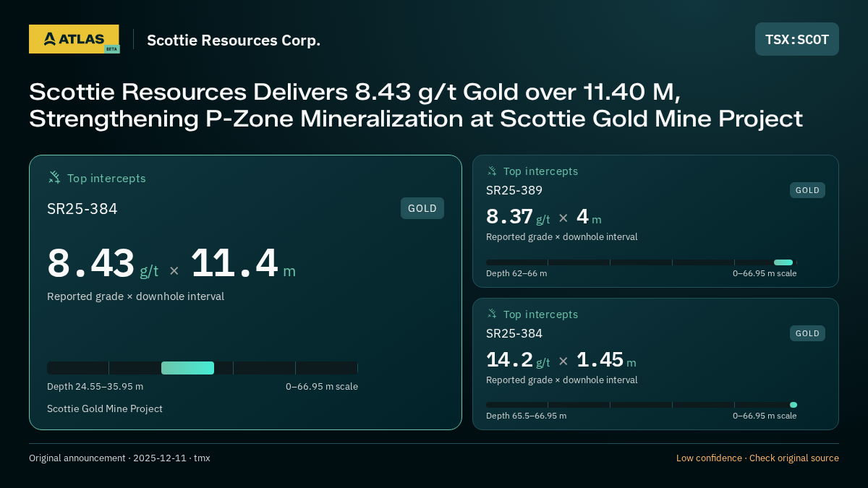Click the drill icon in the SR25-389 card
The height and width of the screenshot is (488, 868).
pos(492,171)
